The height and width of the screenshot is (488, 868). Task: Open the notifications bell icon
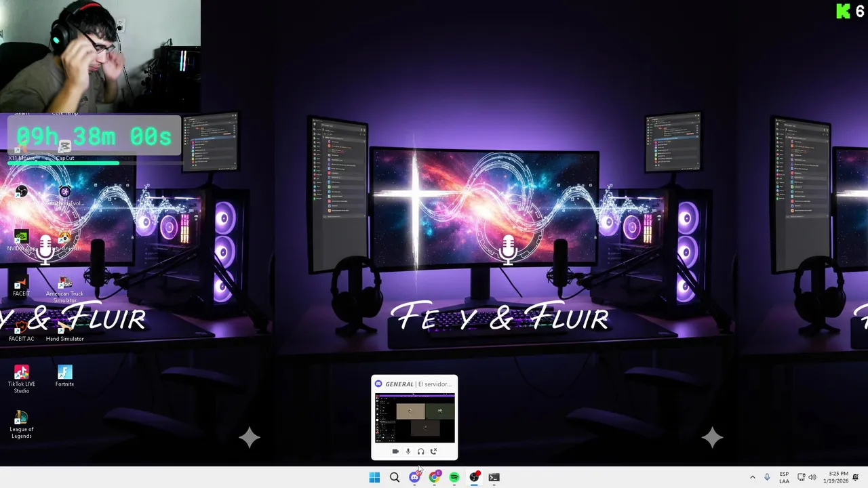(856, 477)
